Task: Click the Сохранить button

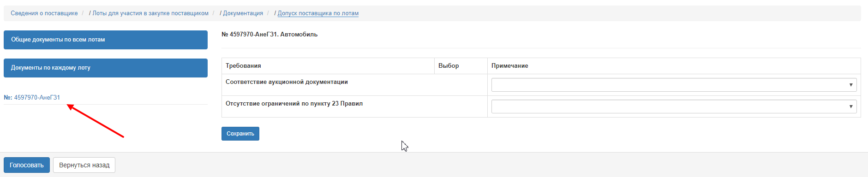Action: [x=240, y=134]
